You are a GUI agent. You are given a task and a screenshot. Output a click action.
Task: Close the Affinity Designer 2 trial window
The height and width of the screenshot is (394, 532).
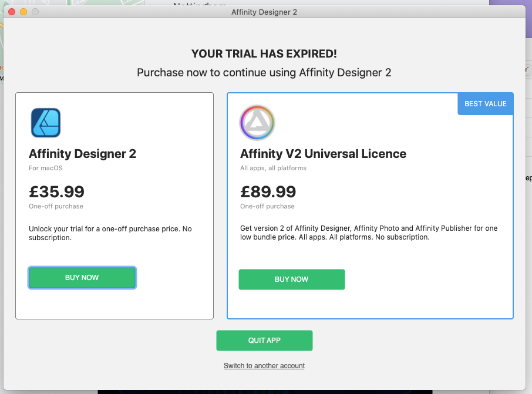click(12, 12)
